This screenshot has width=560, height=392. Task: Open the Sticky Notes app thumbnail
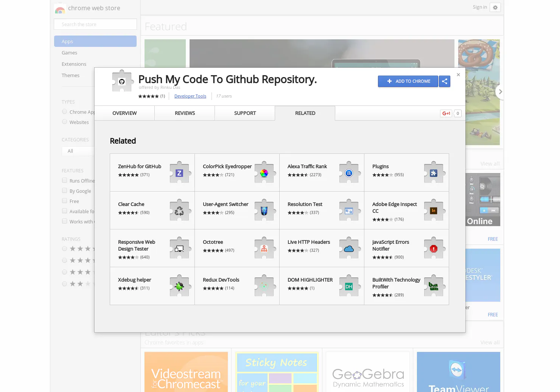pyautogui.click(x=277, y=372)
